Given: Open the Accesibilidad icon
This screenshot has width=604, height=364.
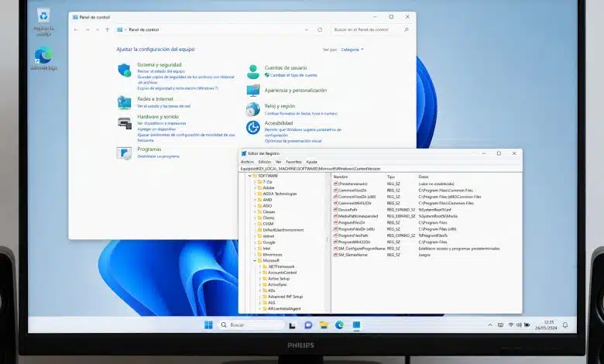Looking at the screenshot, I should click(x=253, y=128).
